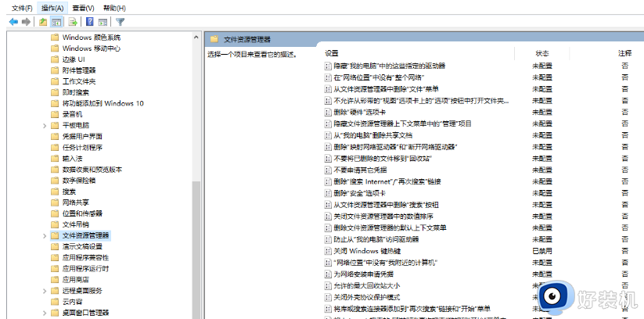
Task: Open the 查看(V) menu
Action: [x=84, y=8]
